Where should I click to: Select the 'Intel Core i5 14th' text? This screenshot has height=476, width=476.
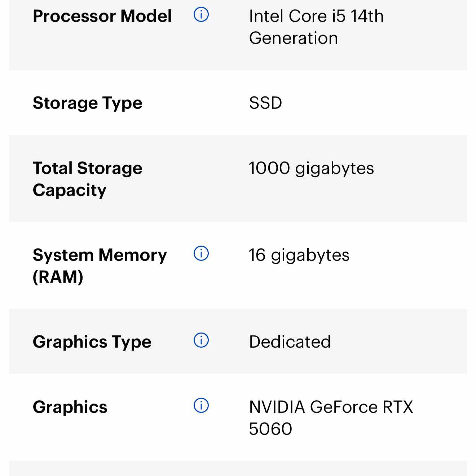coord(316,16)
